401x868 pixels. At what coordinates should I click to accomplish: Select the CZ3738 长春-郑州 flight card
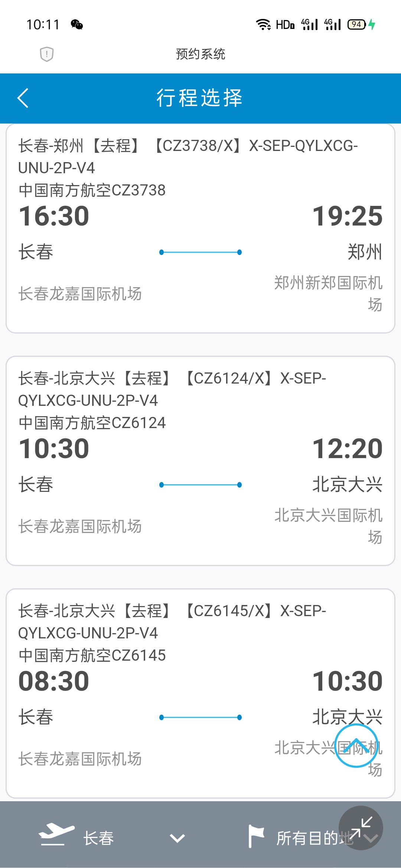[x=200, y=228]
